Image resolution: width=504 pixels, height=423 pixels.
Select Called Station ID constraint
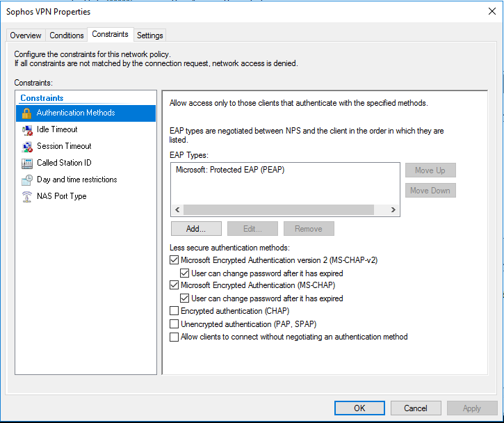(86, 163)
